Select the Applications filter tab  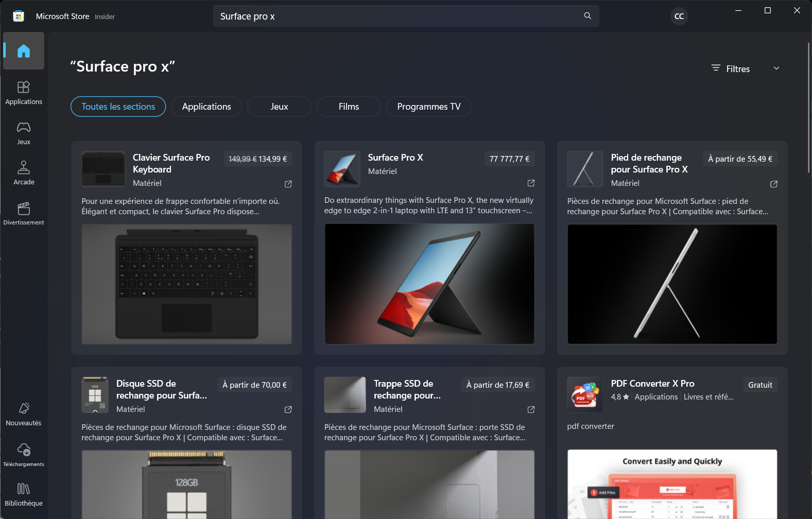point(206,107)
